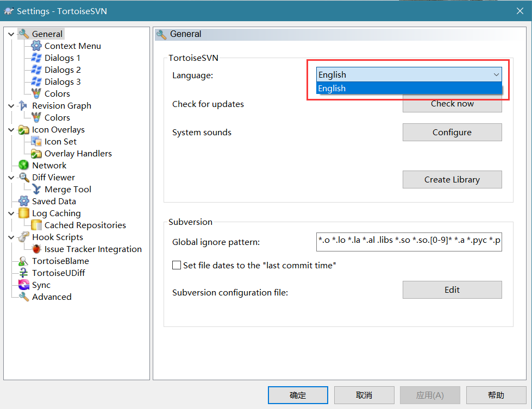Click the TortoiseBlame person icon

(x=24, y=261)
